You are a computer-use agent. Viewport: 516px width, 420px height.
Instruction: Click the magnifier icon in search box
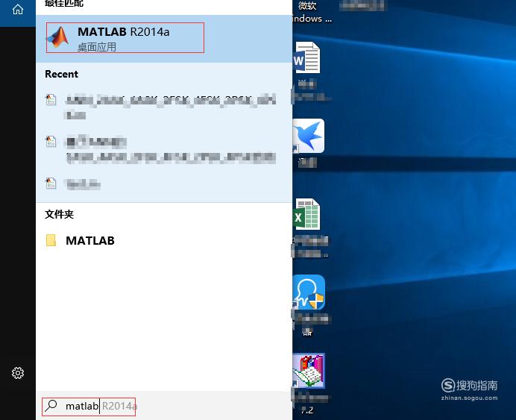click(x=51, y=406)
